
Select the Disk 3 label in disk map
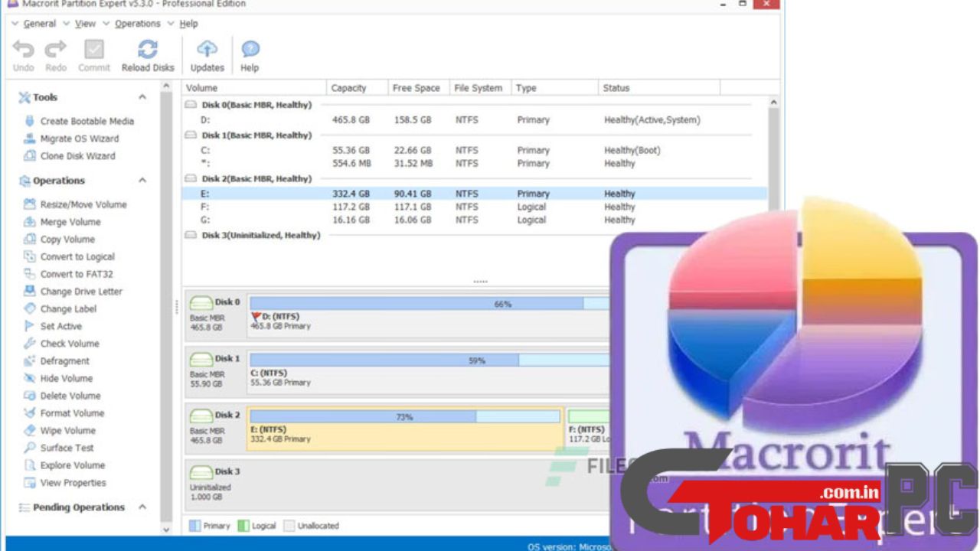coord(227,471)
